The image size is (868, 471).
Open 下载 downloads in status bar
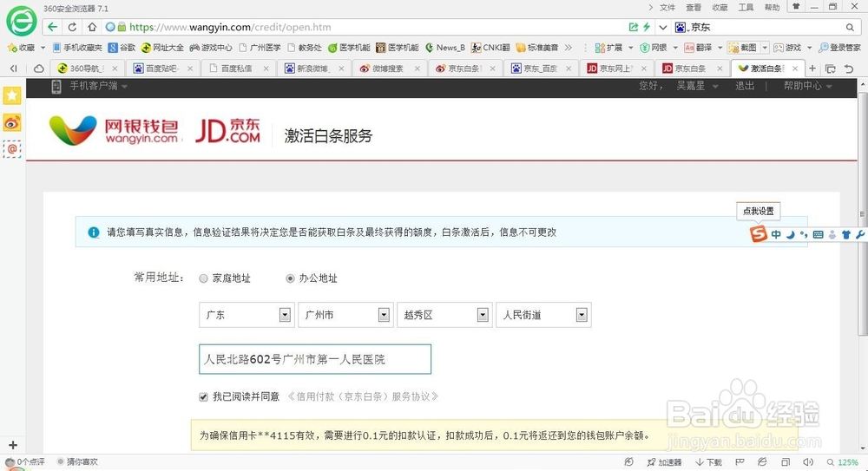click(708, 462)
